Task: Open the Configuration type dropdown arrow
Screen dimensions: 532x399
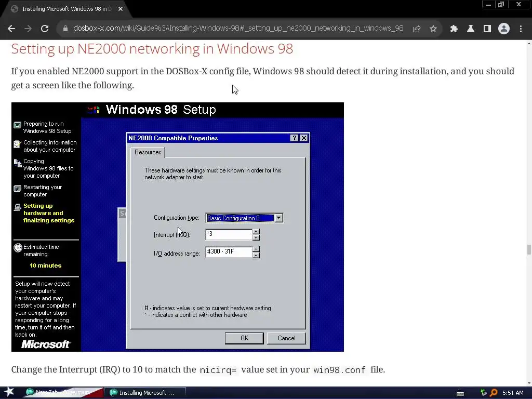Action: tap(278, 218)
